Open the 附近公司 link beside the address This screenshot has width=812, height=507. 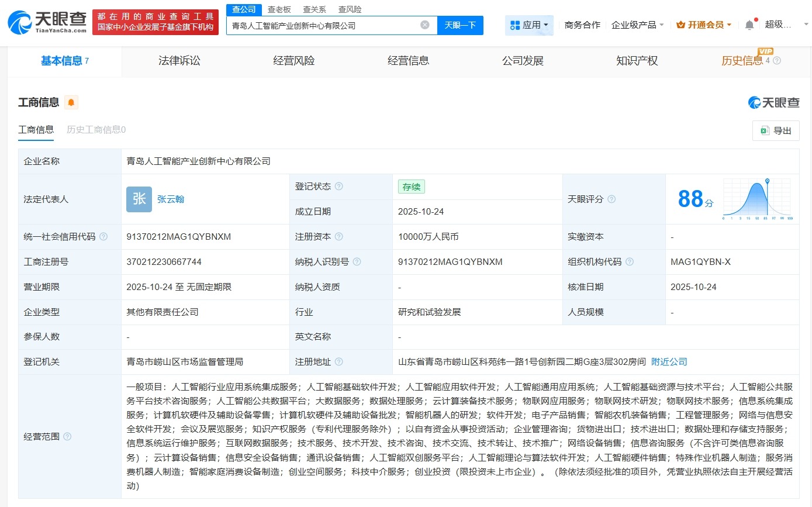[669, 361]
